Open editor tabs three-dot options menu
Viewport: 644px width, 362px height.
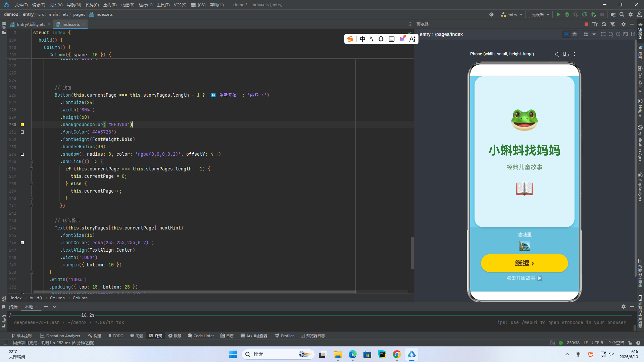(410, 24)
